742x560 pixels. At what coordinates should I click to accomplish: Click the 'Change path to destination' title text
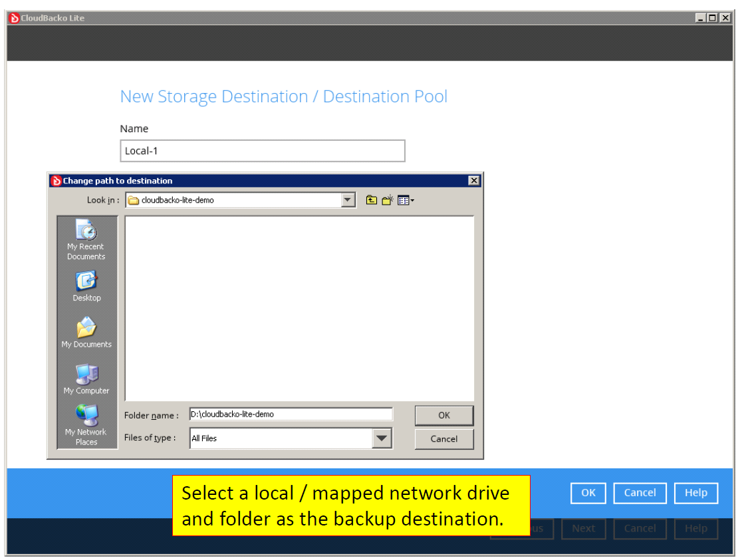pos(118,181)
